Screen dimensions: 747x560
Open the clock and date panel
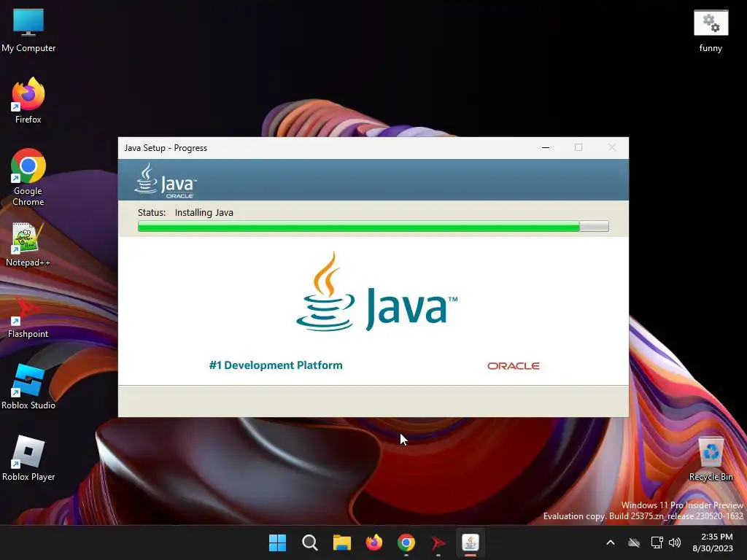(x=713, y=542)
